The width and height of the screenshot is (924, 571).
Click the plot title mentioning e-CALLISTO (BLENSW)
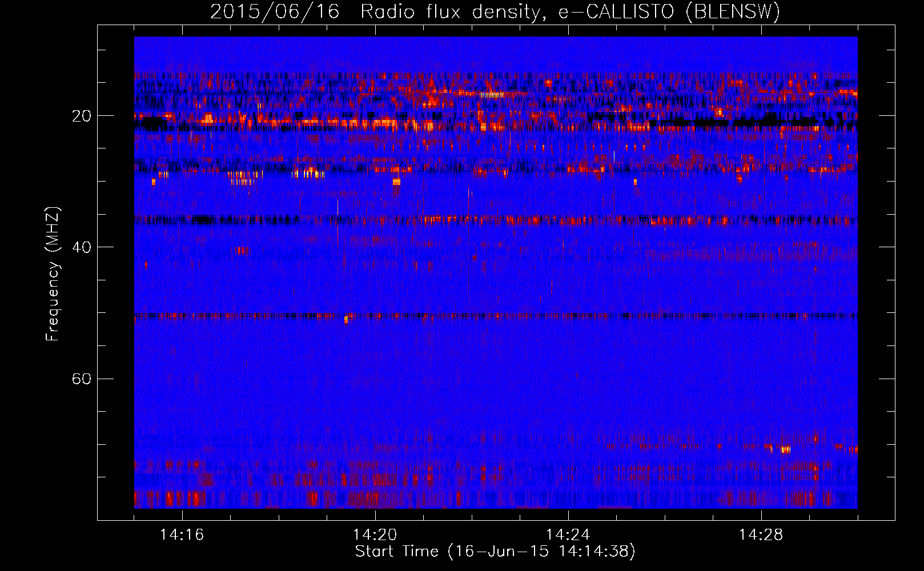tap(495, 11)
